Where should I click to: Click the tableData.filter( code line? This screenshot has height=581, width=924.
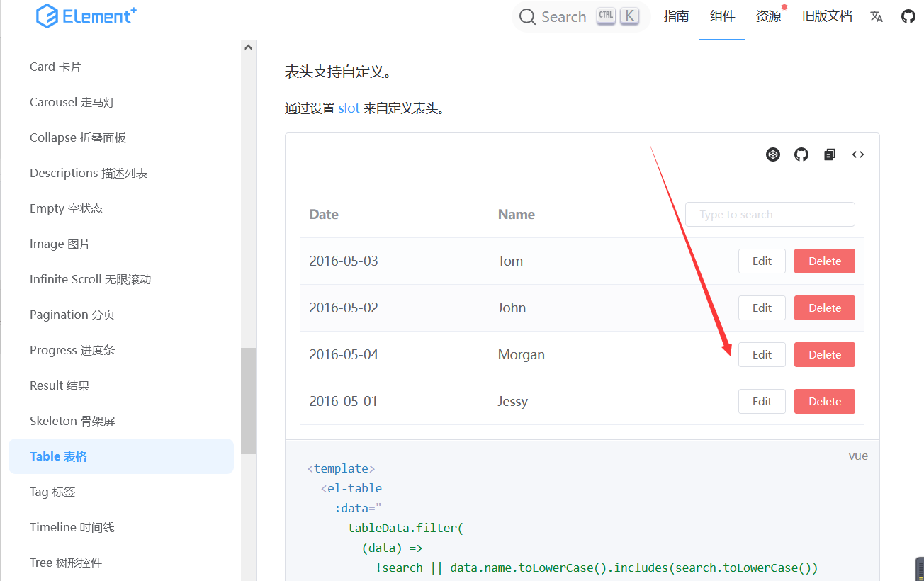tap(405, 528)
